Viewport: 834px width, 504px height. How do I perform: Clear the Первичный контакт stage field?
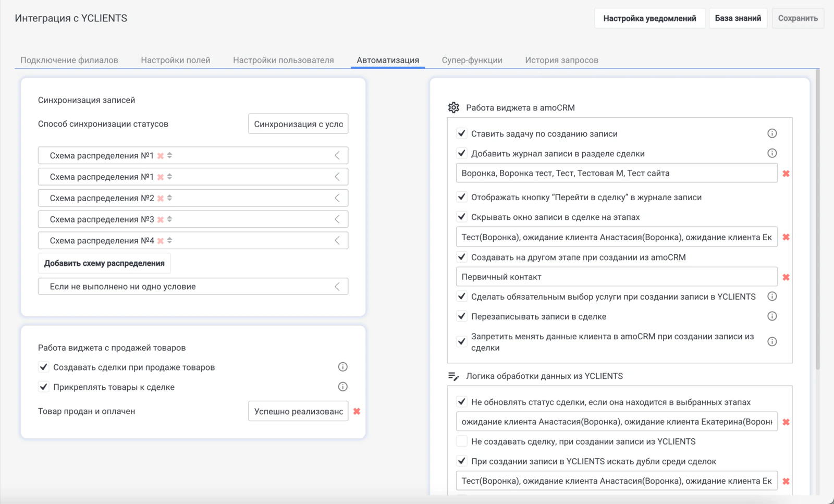pyautogui.click(x=786, y=277)
